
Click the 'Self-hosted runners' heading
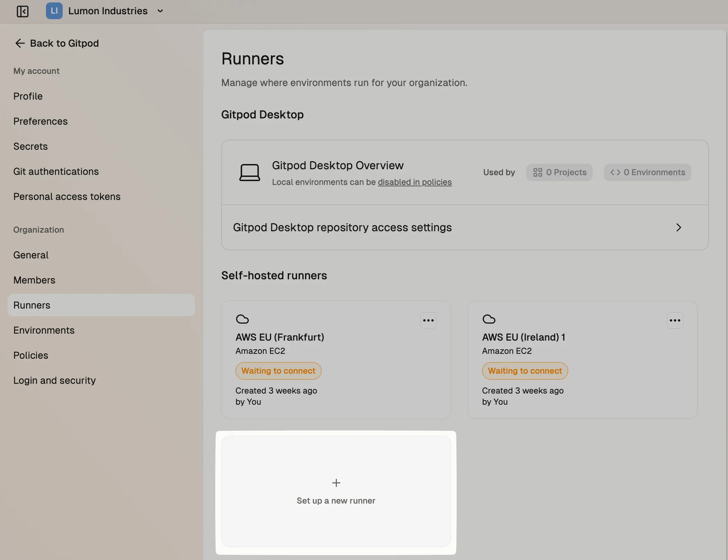(274, 275)
